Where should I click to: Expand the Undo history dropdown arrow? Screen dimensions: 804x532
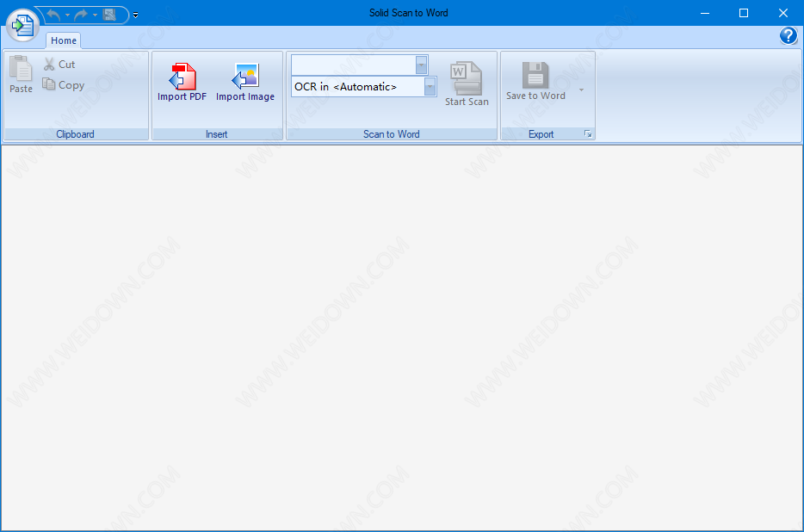[67, 15]
